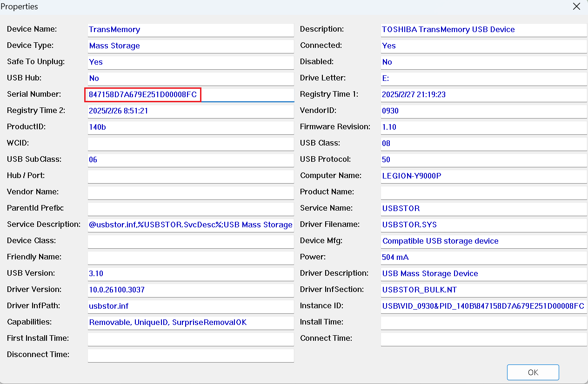The image size is (588, 384).
Task: Click the Power field showing 504 mA
Action: [483, 258]
